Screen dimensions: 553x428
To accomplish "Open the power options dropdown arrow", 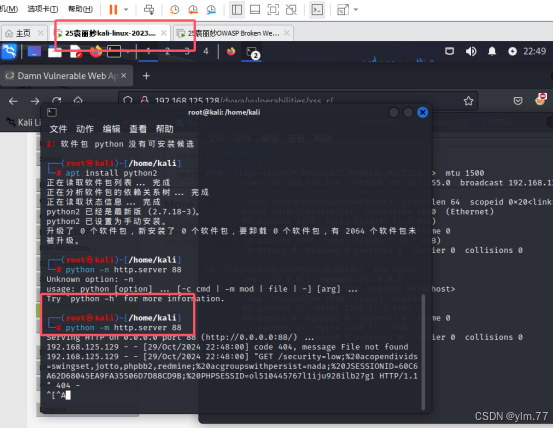I will coord(126,10).
